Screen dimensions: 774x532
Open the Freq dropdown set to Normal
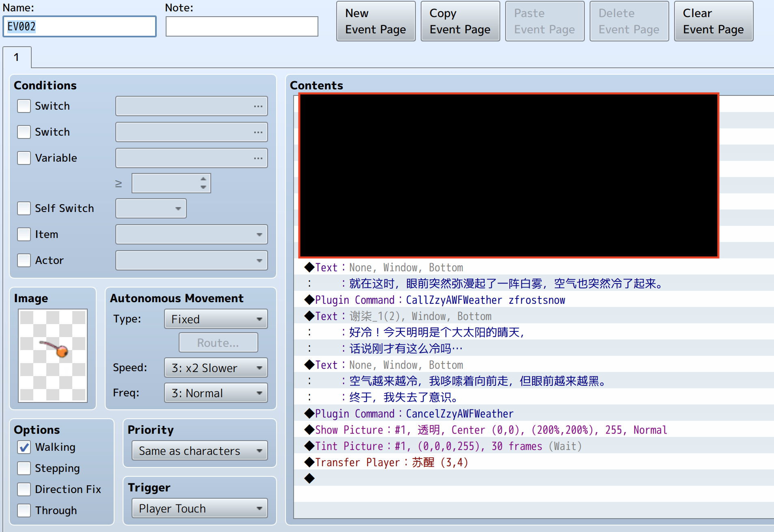pyautogui.click(x=216, y=393)
